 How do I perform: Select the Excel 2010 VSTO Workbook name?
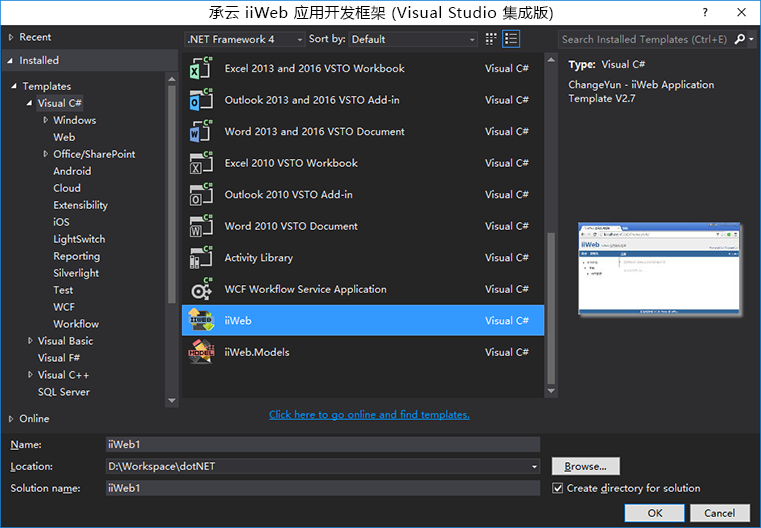[x=291, y=163]
